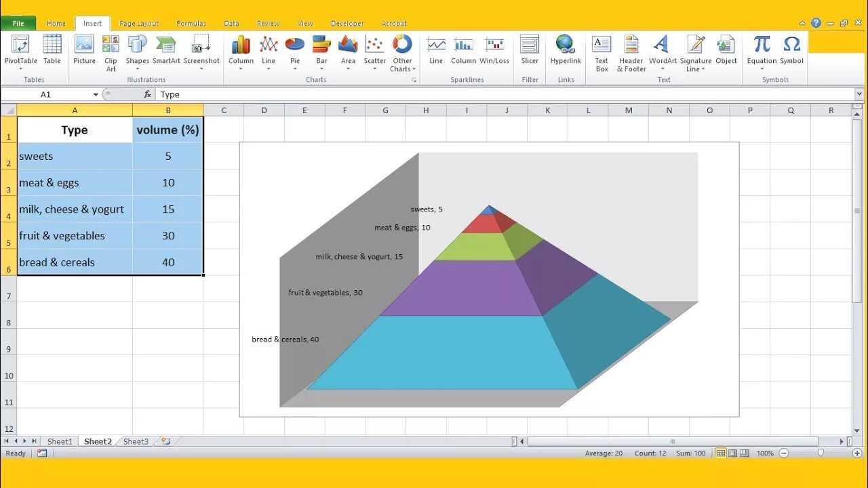Open the Other Charts dropdown
This screenshot has height=488, width=868.
tap(402, 52)
